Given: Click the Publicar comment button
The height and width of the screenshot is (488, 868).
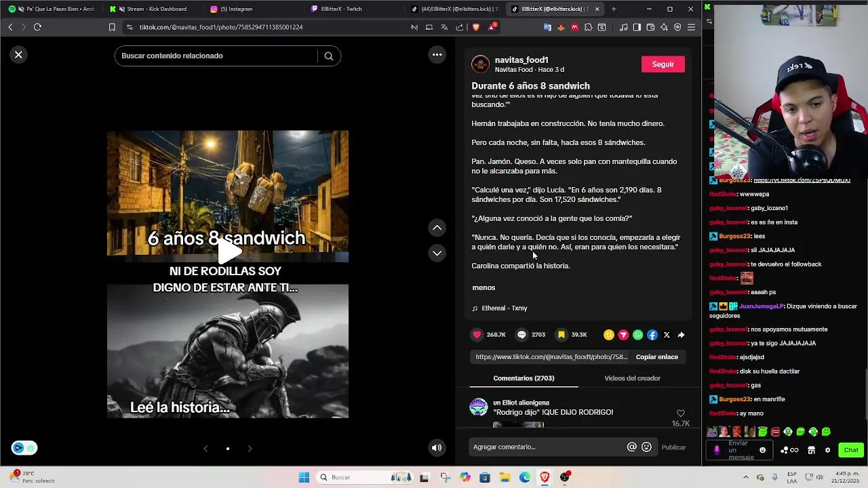Looking at the screenshot, I should click(673, 447).
